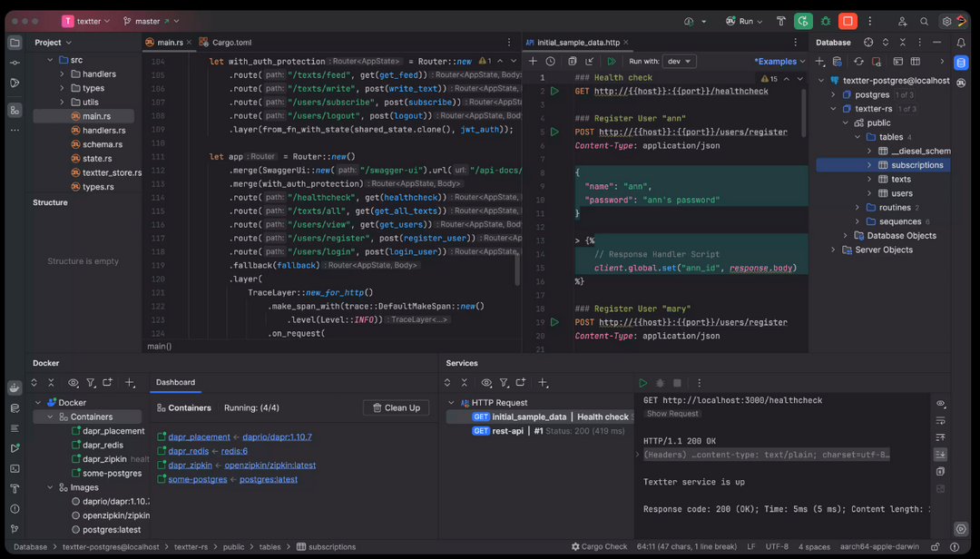Select the Dashboard tab in Docker panel
Screen dimensions: 980x559
click(x=175, y=382)
